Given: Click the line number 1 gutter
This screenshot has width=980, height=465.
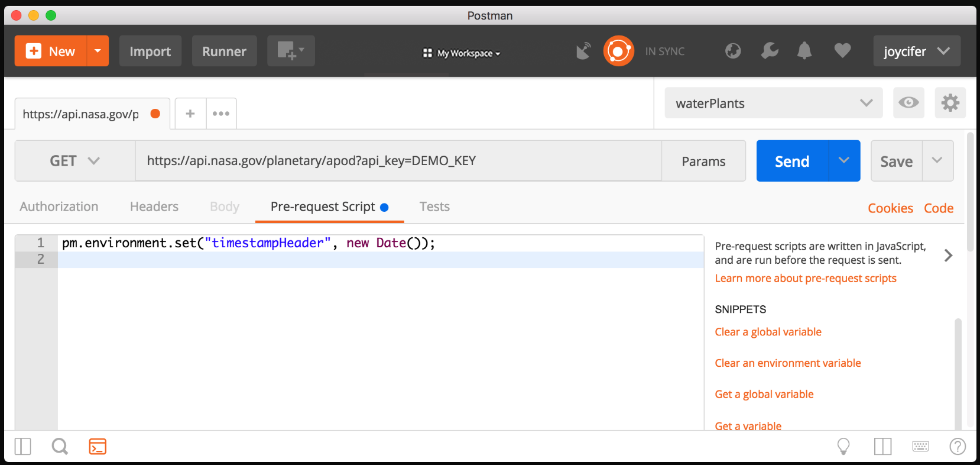Looking at the screenshot, I should pos(37,243).
